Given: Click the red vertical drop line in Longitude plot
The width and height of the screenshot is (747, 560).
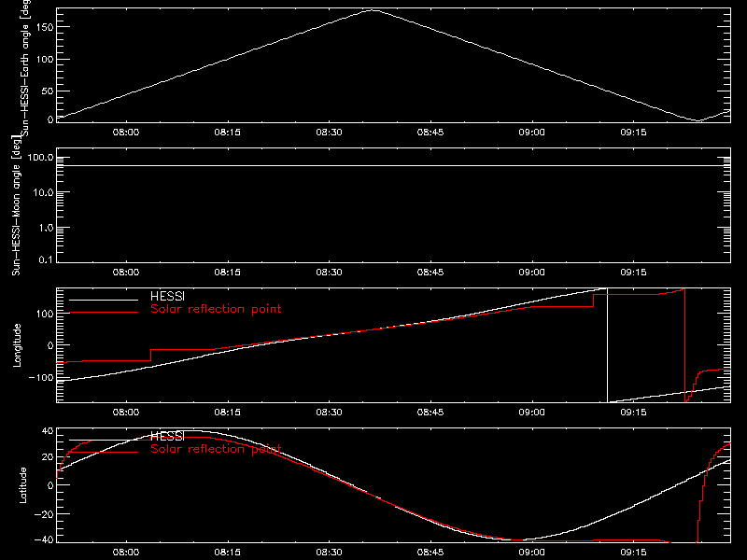Looking at the screenshot, I should pos(685,345).
